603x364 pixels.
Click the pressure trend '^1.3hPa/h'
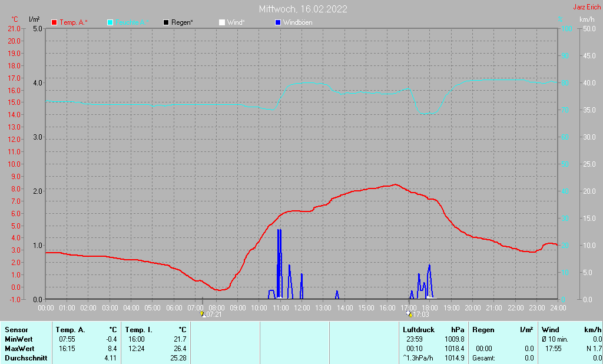(418, 358)
